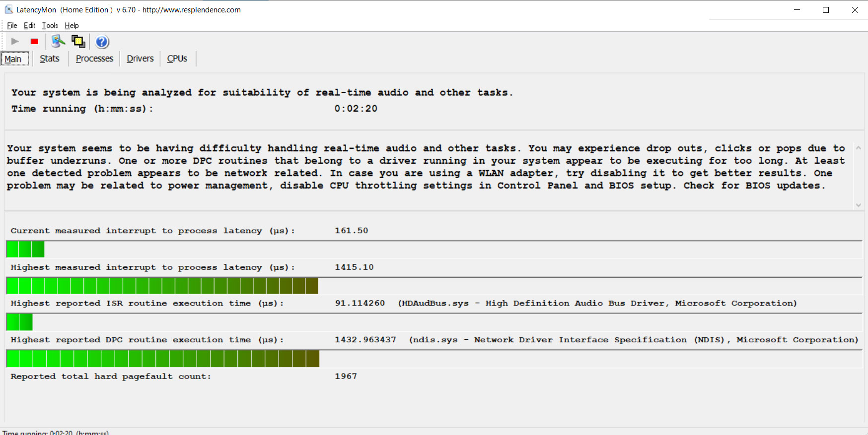Screen dimensions: 868x435
Task: Click the ndis.sys driver description text
Action: pos(634,340)
